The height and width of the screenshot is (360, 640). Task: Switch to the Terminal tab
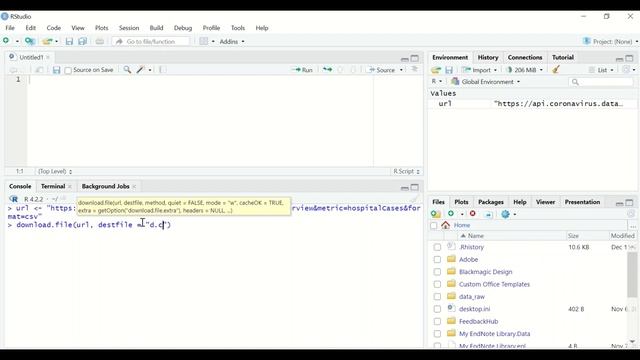coord(53,186)
